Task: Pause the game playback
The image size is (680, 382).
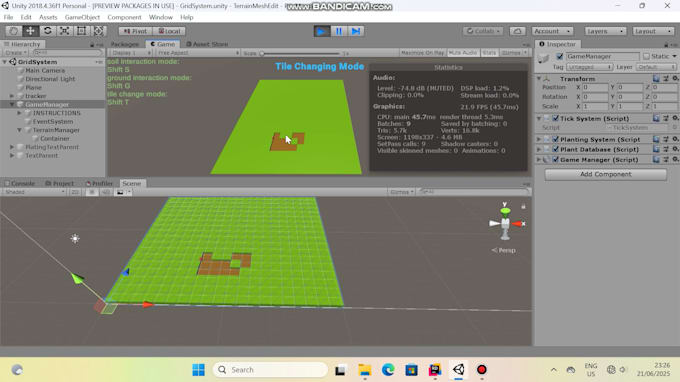Action: point(339,31)
